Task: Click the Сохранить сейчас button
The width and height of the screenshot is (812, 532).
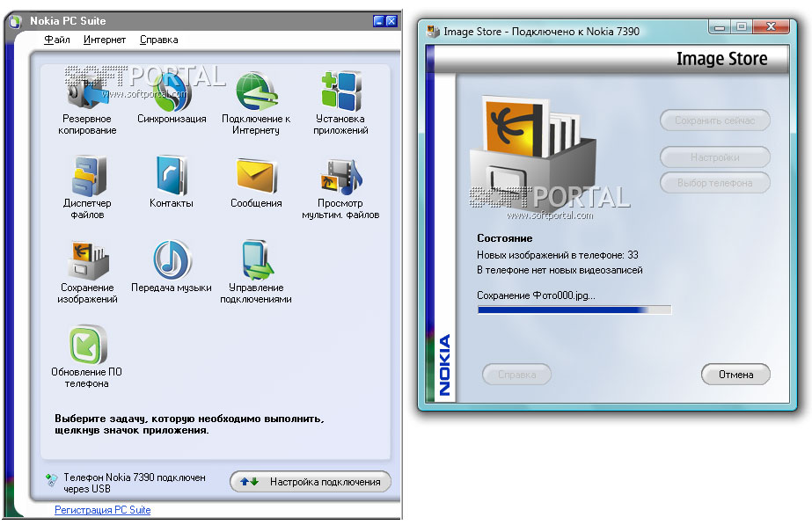Action: pos(714,120)
